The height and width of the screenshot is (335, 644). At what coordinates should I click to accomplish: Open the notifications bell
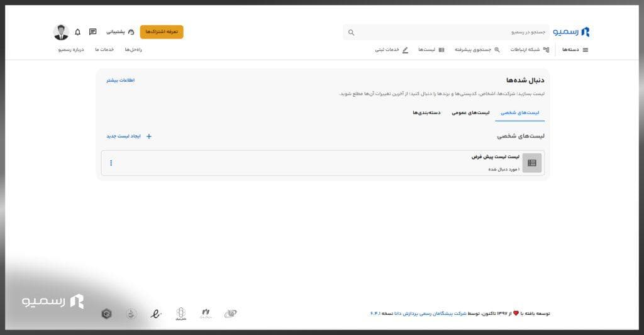(77, 32)
